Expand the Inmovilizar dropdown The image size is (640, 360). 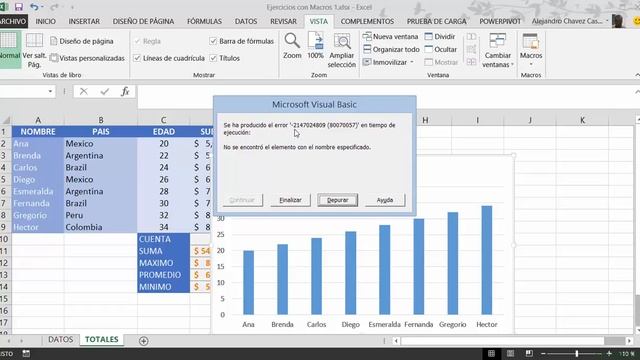coord(412,62)
